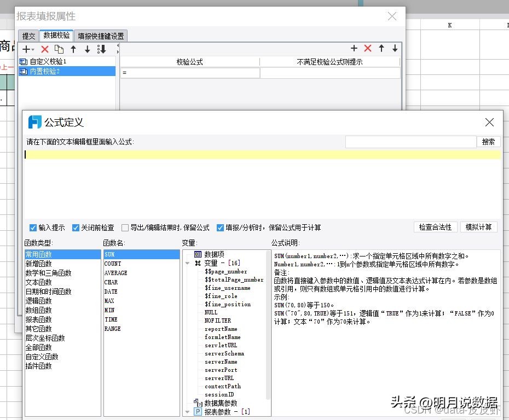Click the 数据项 tree node icon

click(x=198, y=254)
